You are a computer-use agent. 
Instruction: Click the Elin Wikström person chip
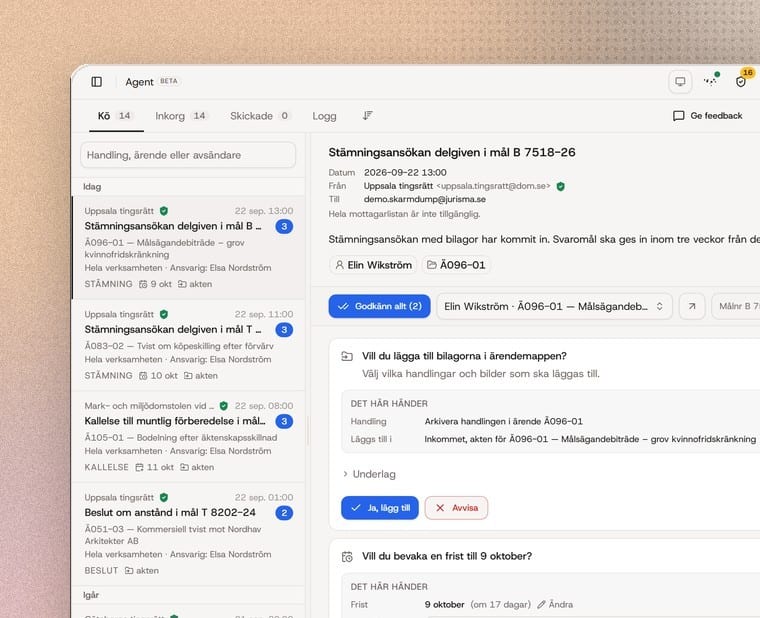click(373, 265)
